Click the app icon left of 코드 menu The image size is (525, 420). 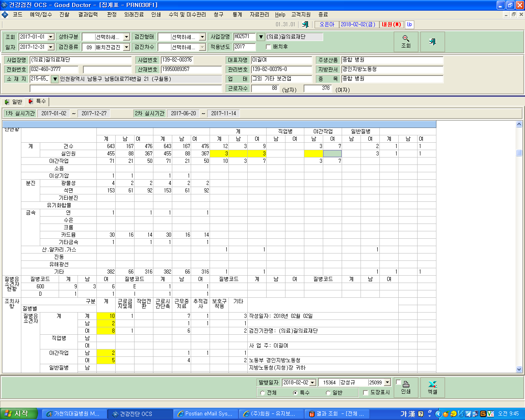(x=5, y=14)
